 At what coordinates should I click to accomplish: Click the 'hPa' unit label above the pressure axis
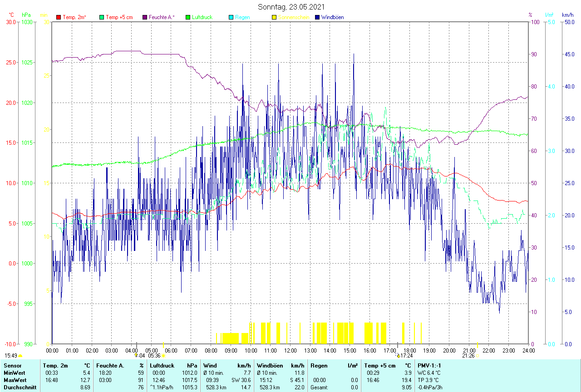[26, 15]
